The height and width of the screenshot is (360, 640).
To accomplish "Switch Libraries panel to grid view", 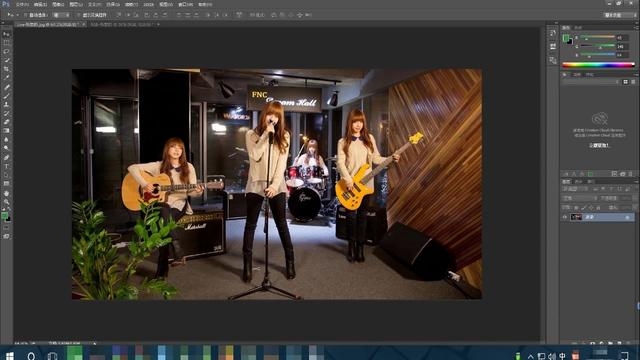I will coord(625,82).
